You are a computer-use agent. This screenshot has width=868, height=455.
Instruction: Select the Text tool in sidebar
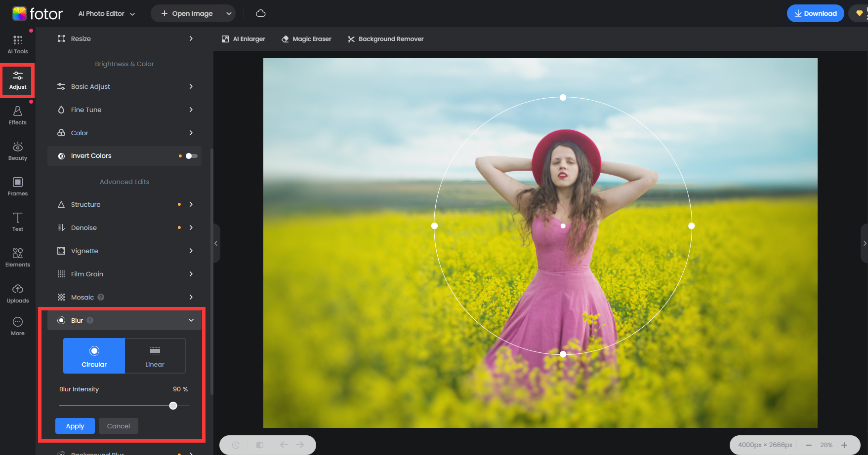pos(18,222)
